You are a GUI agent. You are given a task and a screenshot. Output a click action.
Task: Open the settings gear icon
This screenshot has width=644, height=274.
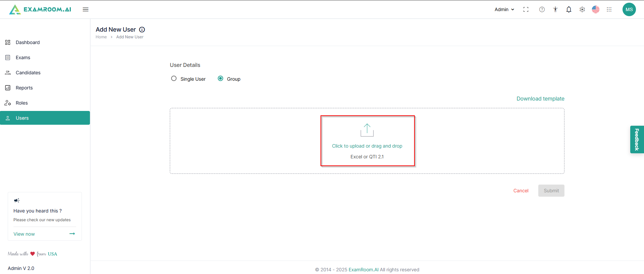tap(582, 9)
